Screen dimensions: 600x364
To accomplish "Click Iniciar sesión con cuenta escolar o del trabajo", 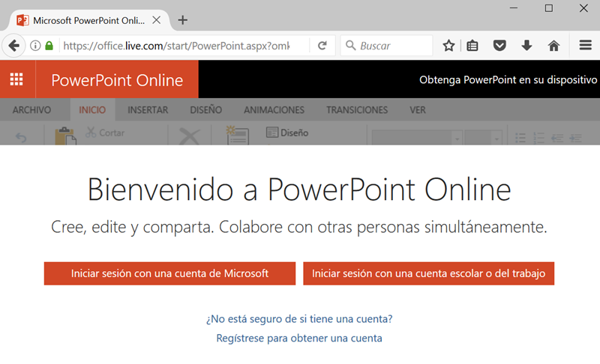I will pyautogui.click(x=428, y=273).
